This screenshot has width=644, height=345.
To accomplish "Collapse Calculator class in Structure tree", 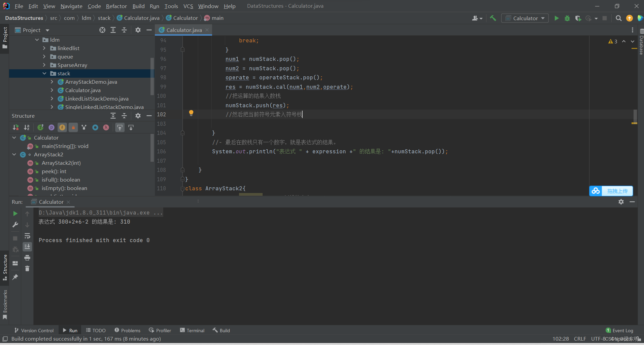I will [x=14, y=138].
